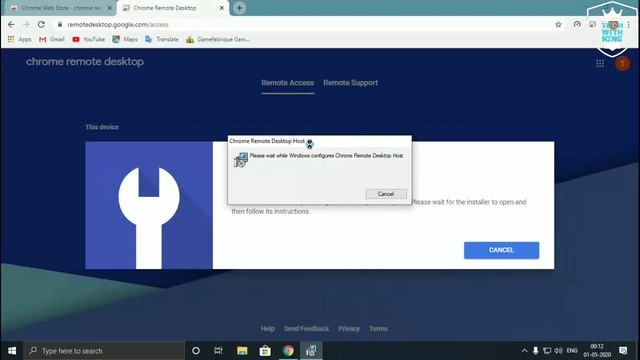Open Cortana from the taskbar
Image resolution: width=640 pixels, height=360 pixels.
[x=196, y=351]
